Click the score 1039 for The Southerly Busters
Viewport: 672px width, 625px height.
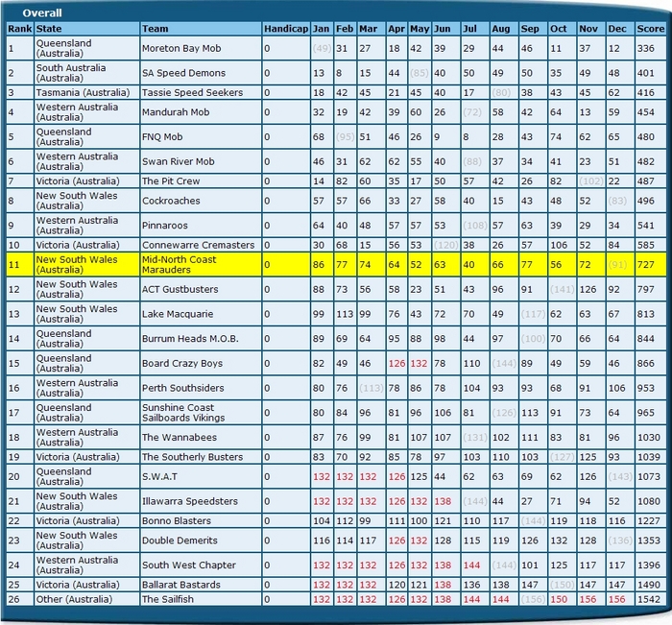pos(649,457)
